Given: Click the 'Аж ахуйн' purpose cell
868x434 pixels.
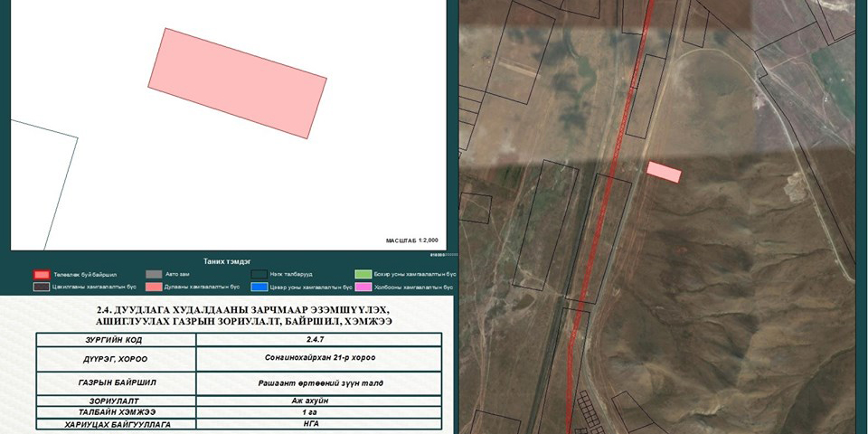Looking at the screenshot, I should 318,400.
